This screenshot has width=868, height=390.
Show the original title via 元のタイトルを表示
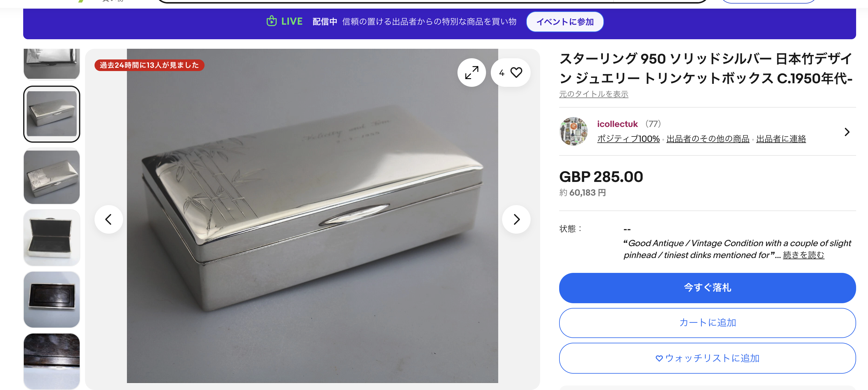tap(594, 94)
